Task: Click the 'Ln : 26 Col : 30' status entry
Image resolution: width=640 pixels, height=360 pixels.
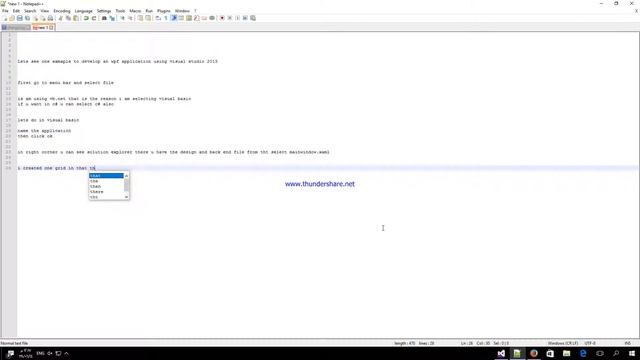Action: point(476,343)
